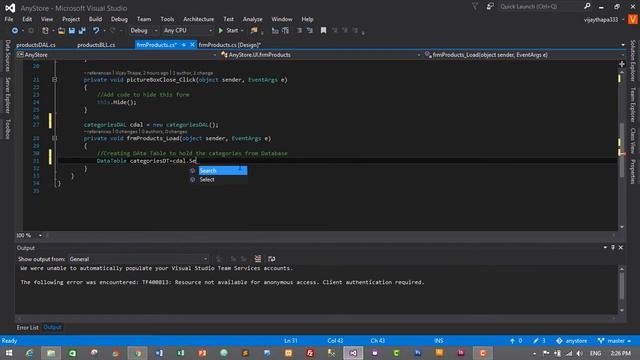Click the orange user account avatar

[632, 20]
